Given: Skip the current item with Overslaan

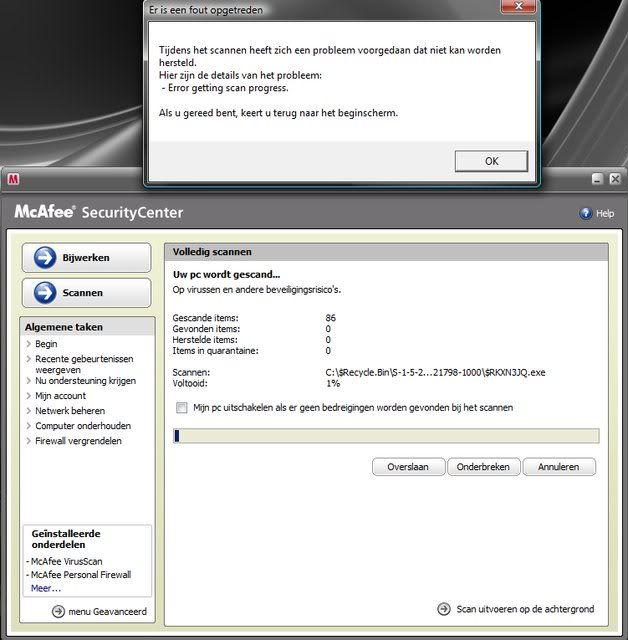Looking at the screenshot, I should click(408, 467).
